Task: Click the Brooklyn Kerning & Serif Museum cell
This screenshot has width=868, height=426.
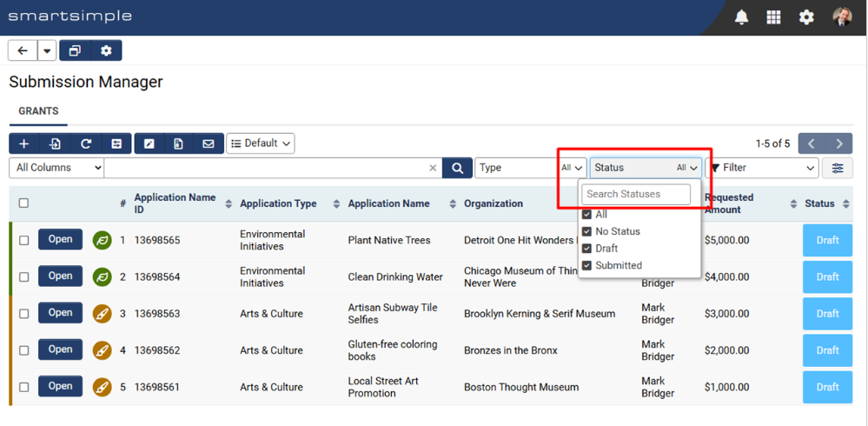Action: pyautogui.click(x=540, y=314)
